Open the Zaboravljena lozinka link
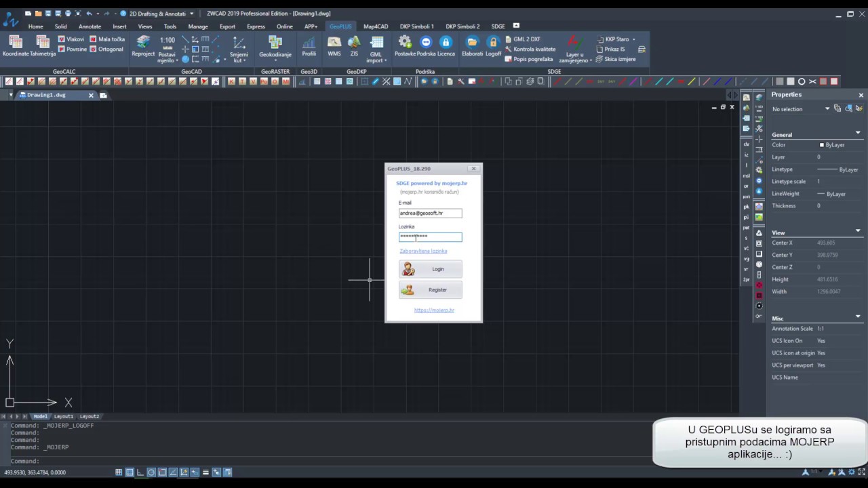 click(423, 251)
